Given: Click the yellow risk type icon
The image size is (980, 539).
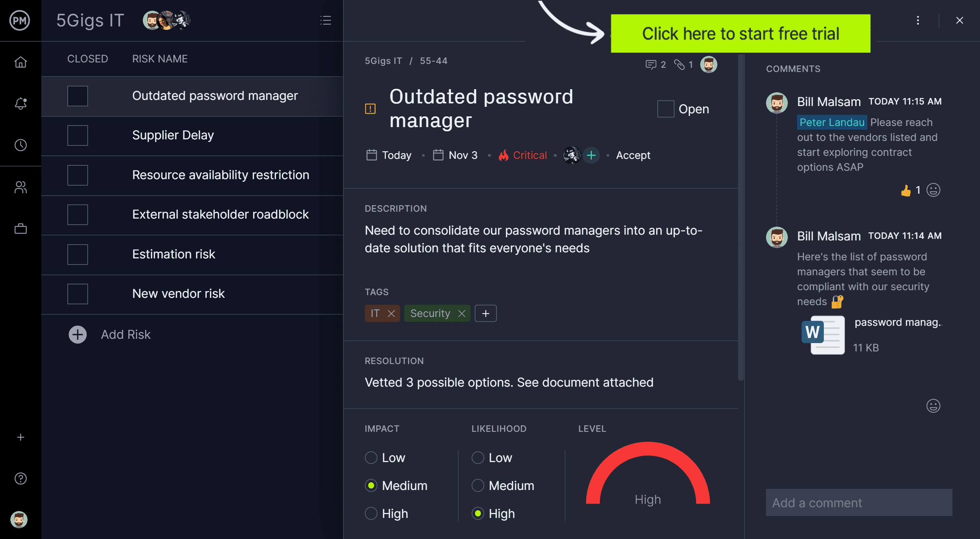Looking at the screenshot, I should 370,109.
